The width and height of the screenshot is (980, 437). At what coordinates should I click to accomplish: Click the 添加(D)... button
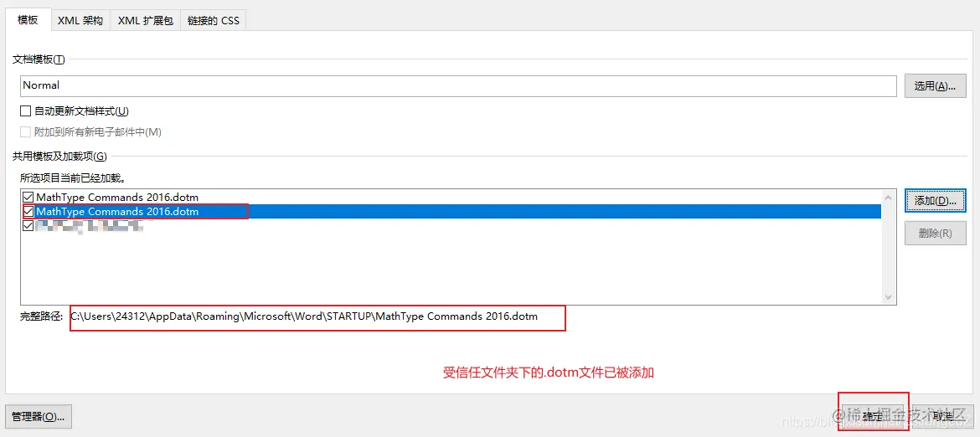pos(935,201)
